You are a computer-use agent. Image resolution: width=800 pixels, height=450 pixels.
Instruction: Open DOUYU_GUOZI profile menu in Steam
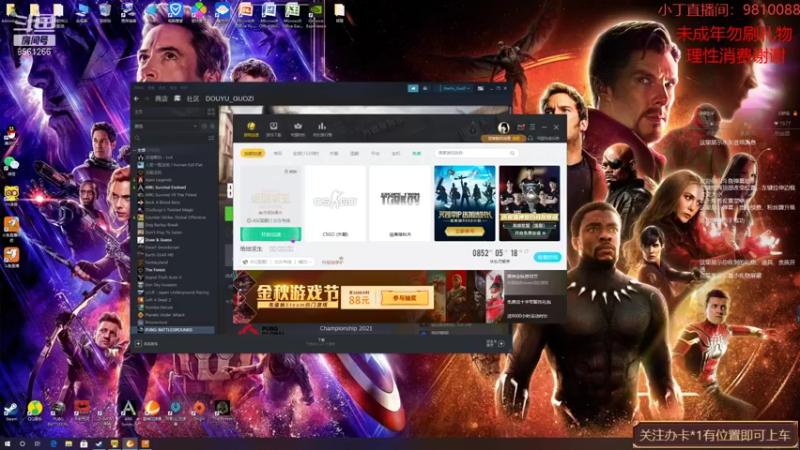[x=230, y=98]
